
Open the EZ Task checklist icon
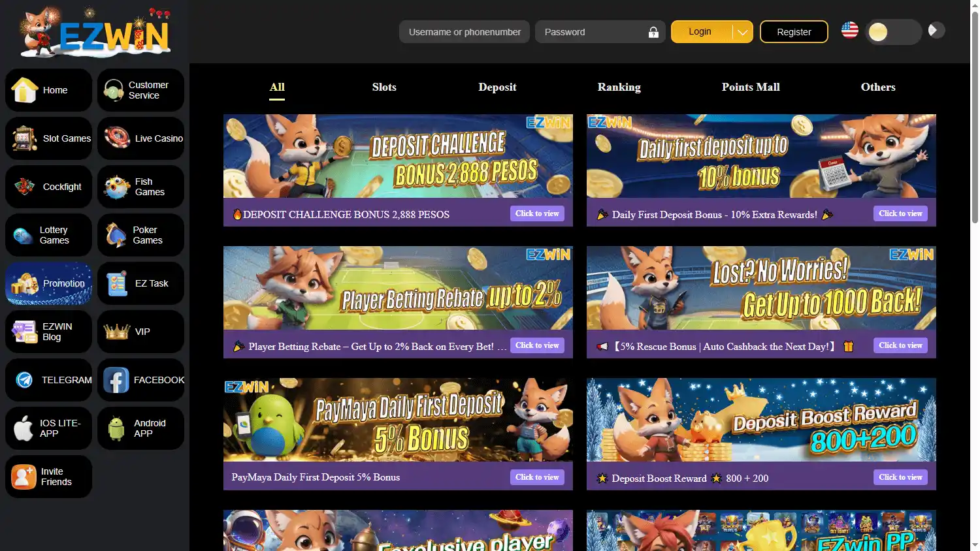(117, 283)
